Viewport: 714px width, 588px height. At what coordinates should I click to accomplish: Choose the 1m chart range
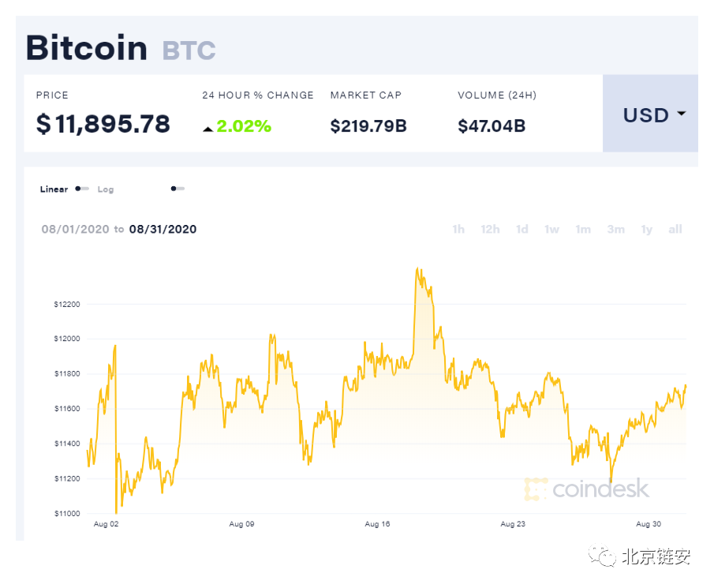coord(583,229)
